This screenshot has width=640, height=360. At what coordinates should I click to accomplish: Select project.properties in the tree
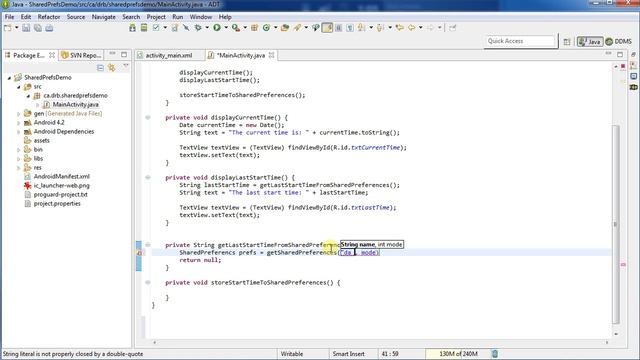57,204
